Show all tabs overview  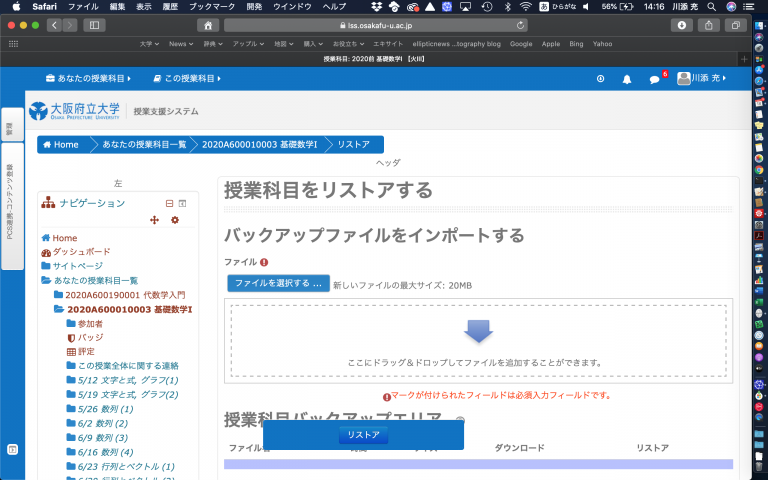click(x=735, y=25)
